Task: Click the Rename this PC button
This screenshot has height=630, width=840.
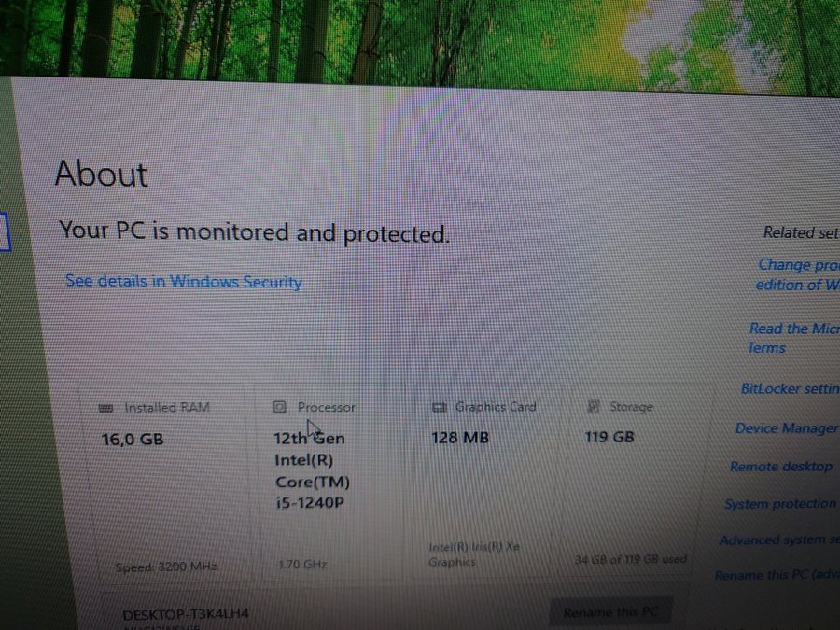Action: tap(610, 611)
